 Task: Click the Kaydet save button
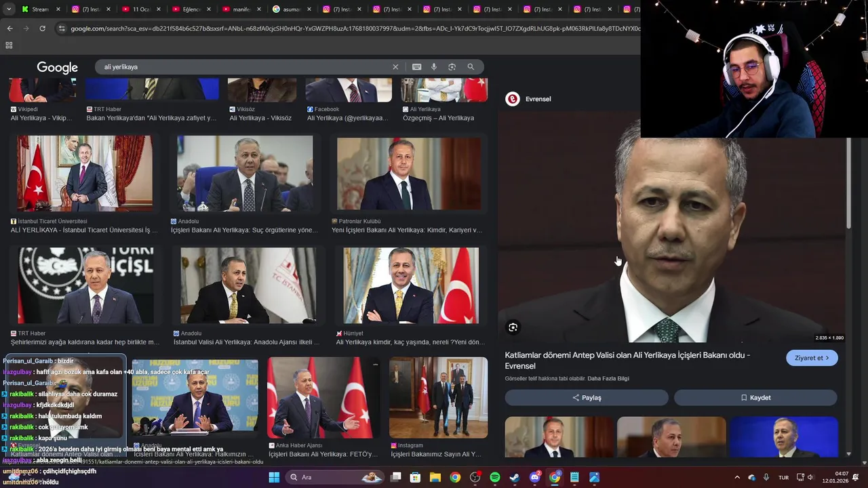point(755,398)
